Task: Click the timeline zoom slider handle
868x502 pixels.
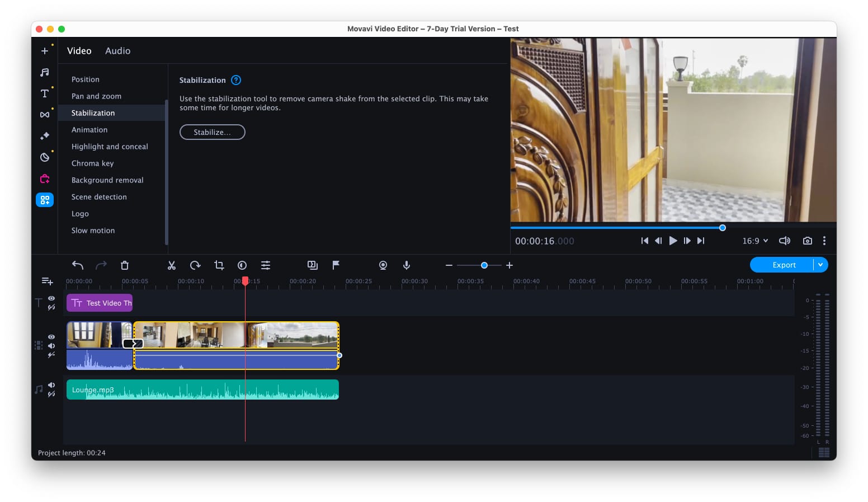Action: pos(484,265)
